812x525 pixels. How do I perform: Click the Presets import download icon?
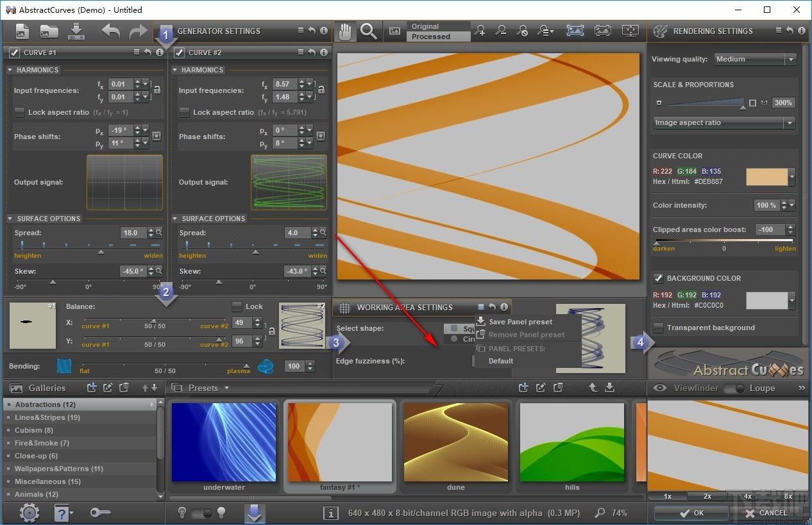(x=610, y=388)
